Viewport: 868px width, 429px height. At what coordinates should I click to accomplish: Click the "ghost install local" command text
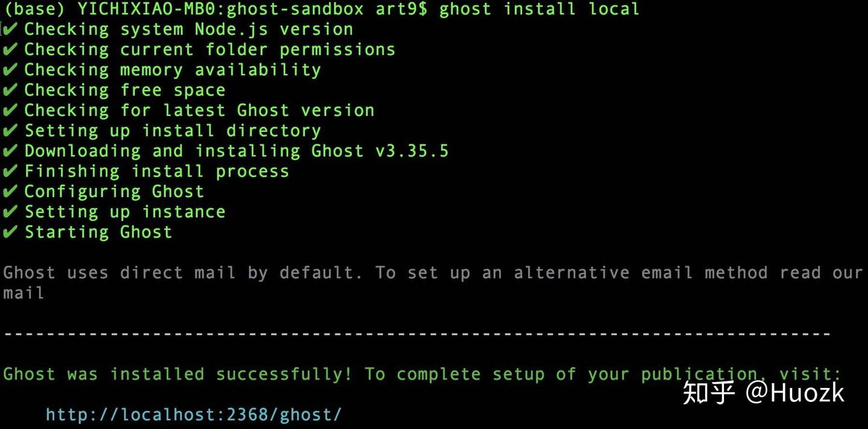coord(539,9)
